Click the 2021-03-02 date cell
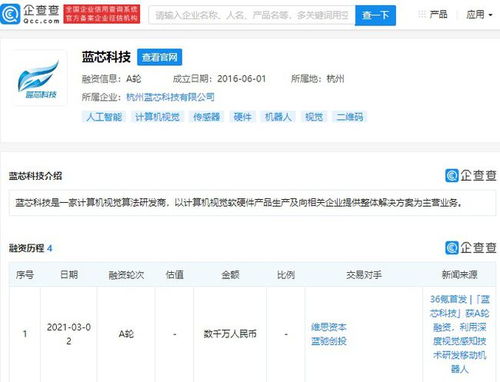500x382 pixels. pyautogui.click(x=69, y=334)
